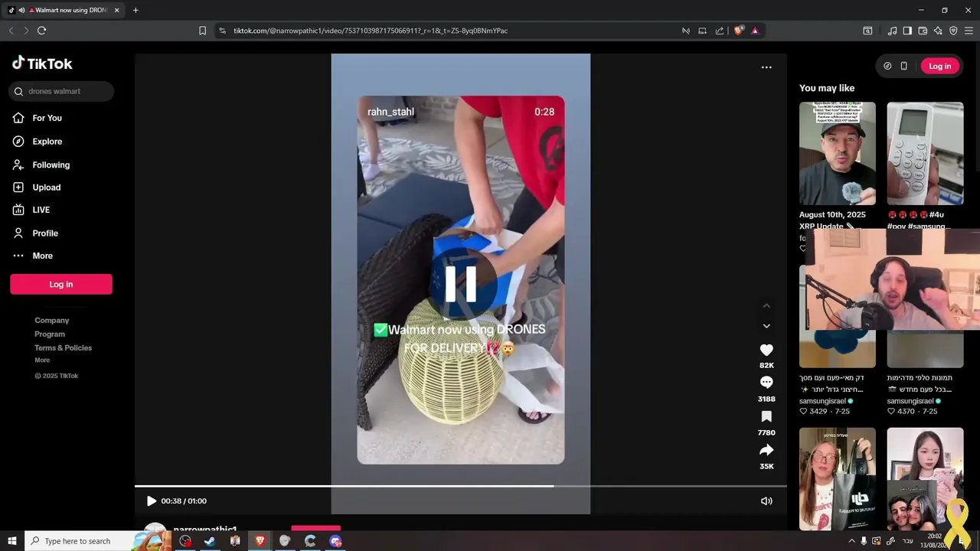Open a new browser tab with plus

(136, 10)
